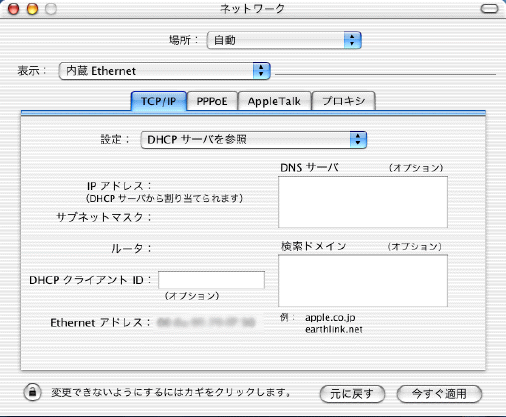This screenshot has width=506, height=417.
Task: Open the 場所 location dropdown
Action: click(284, 40)
